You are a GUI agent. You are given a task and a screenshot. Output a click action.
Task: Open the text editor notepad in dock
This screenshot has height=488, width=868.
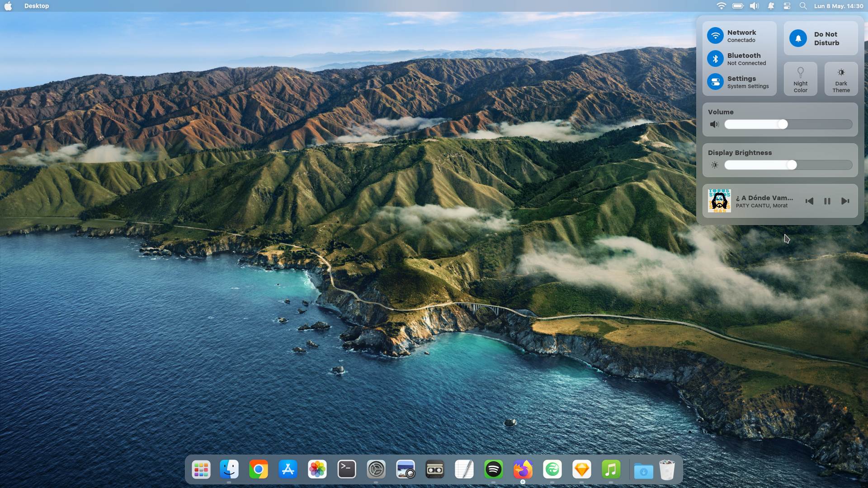464,469
